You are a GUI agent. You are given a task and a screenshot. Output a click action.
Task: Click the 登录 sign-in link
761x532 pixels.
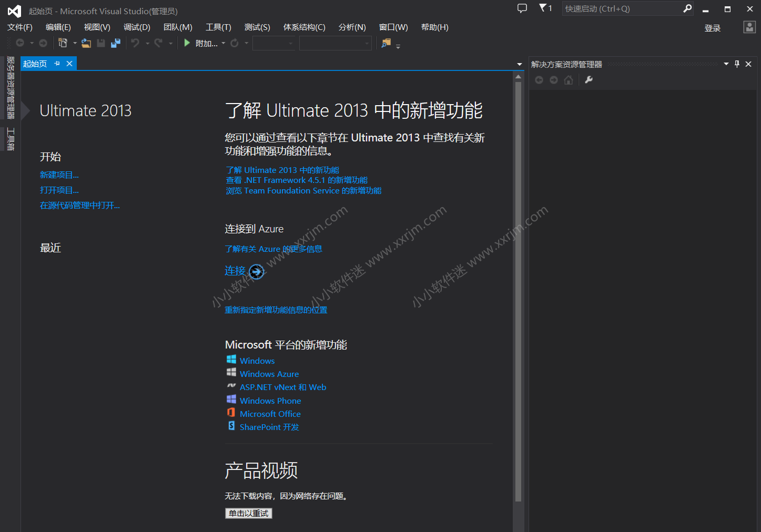click(713, 28)
